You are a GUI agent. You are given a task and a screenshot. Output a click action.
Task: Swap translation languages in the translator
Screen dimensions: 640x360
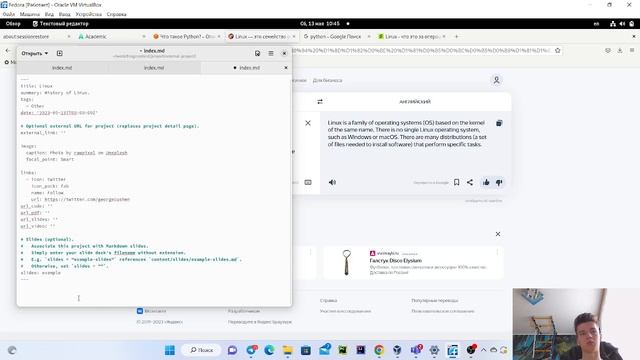(x=320, y=102)
